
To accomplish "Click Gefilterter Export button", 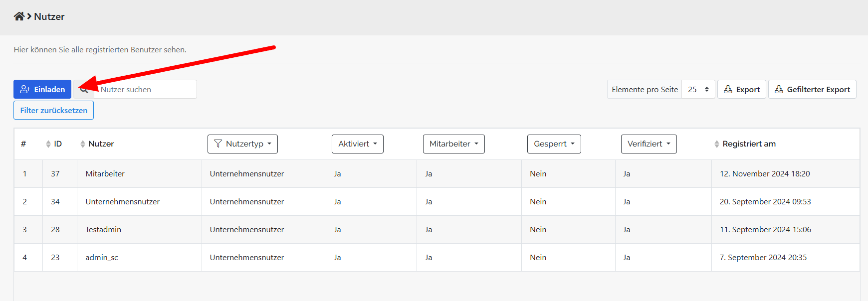I will tap(812, 89).
